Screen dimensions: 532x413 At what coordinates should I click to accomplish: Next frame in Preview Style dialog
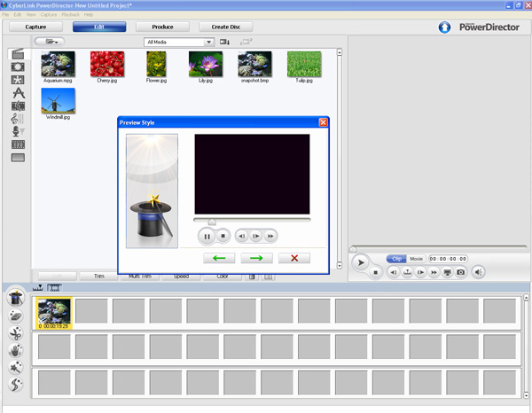point(256,236)
